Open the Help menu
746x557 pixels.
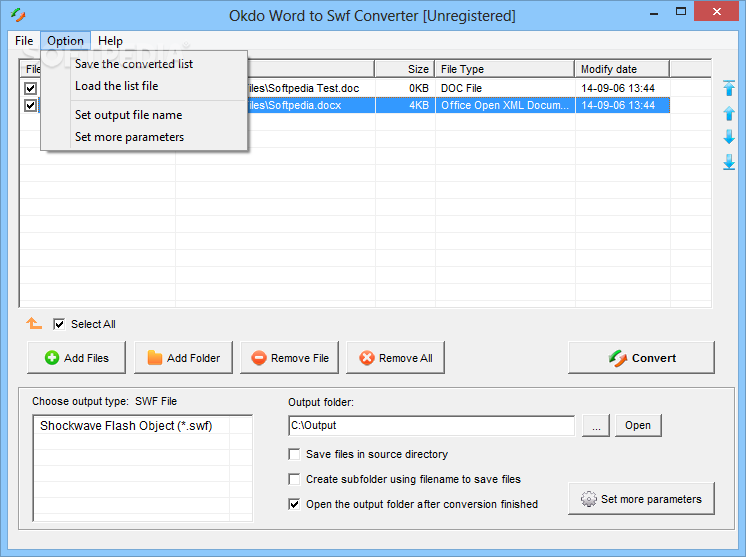[110, 41]
